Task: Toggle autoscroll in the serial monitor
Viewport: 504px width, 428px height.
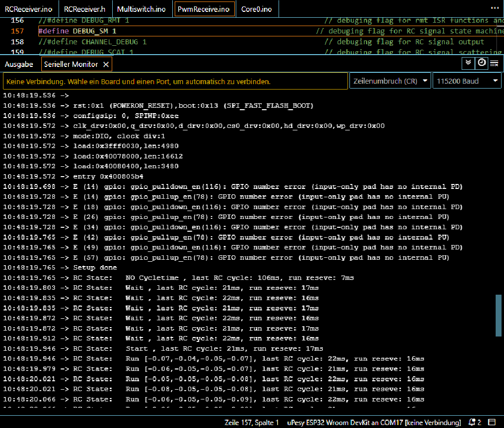Action: 468,63
